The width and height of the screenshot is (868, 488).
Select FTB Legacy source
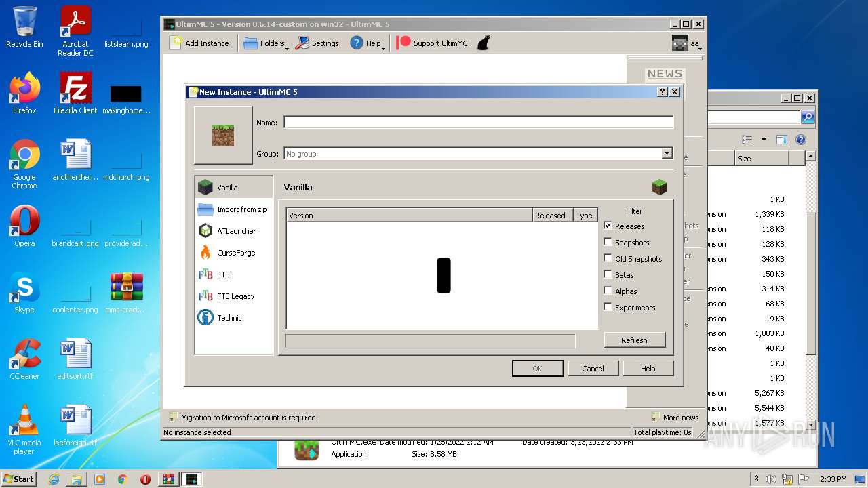coord(234,296)
